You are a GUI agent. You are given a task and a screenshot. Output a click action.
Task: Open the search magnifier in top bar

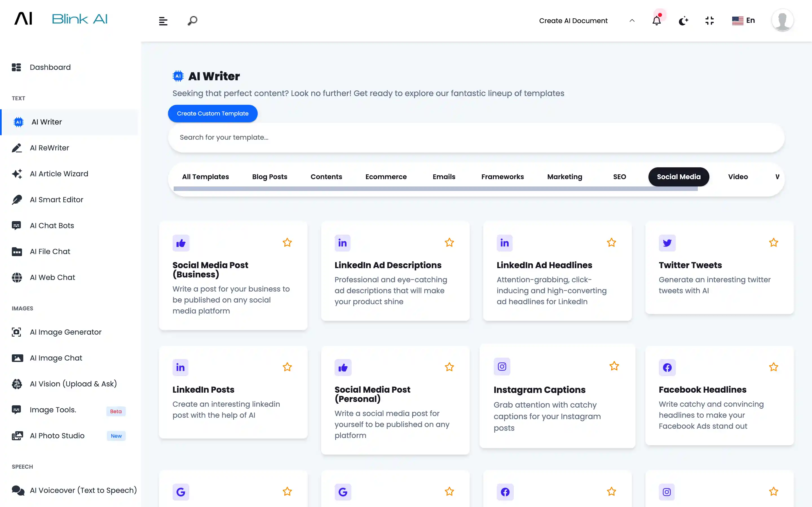coord(192,21)
